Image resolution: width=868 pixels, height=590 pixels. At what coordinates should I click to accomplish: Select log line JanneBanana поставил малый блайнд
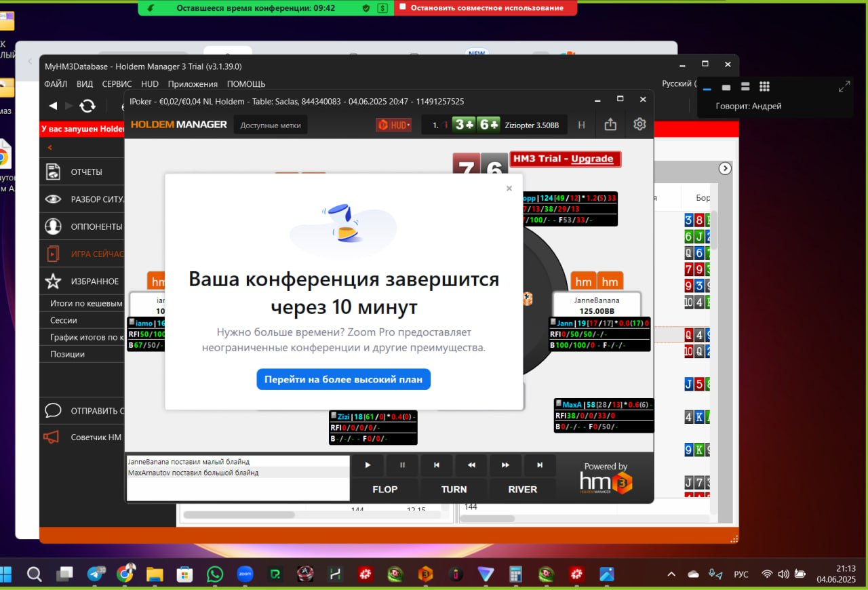[238, 462]
